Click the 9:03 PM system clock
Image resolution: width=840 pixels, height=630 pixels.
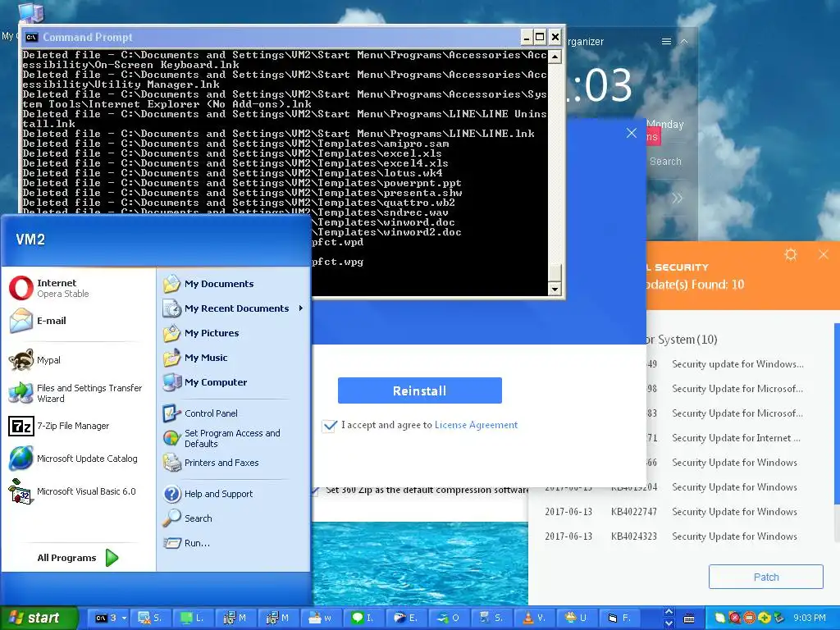(x=810, y=619)
